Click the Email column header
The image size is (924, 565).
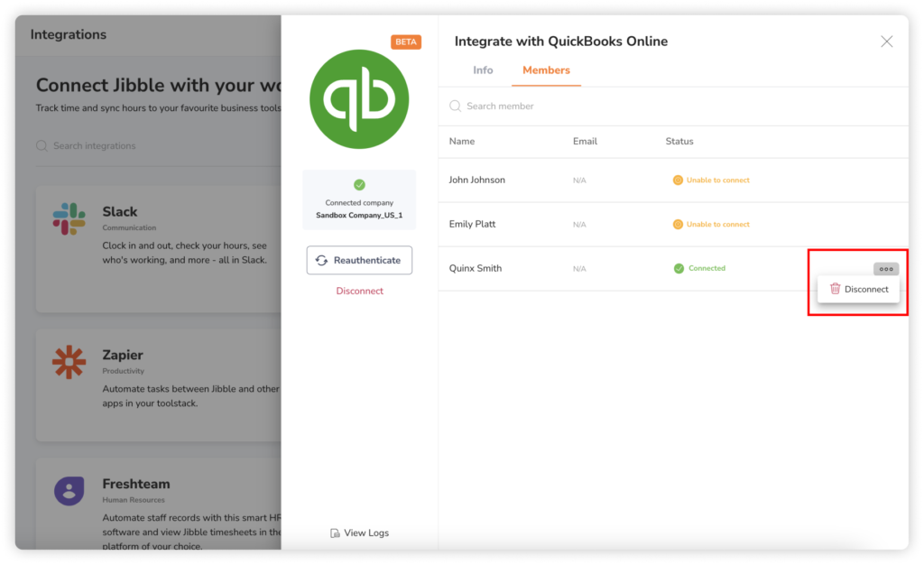[585, 142]
